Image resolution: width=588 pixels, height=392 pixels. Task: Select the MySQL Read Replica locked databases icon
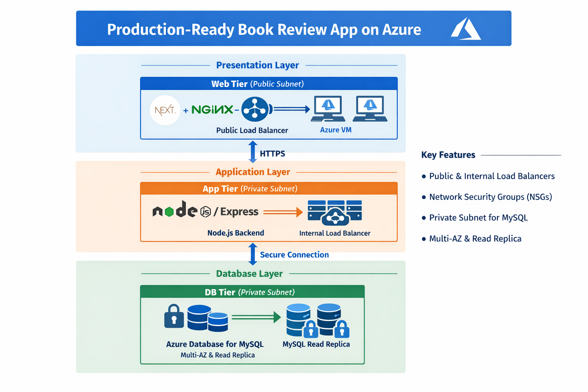318,321
